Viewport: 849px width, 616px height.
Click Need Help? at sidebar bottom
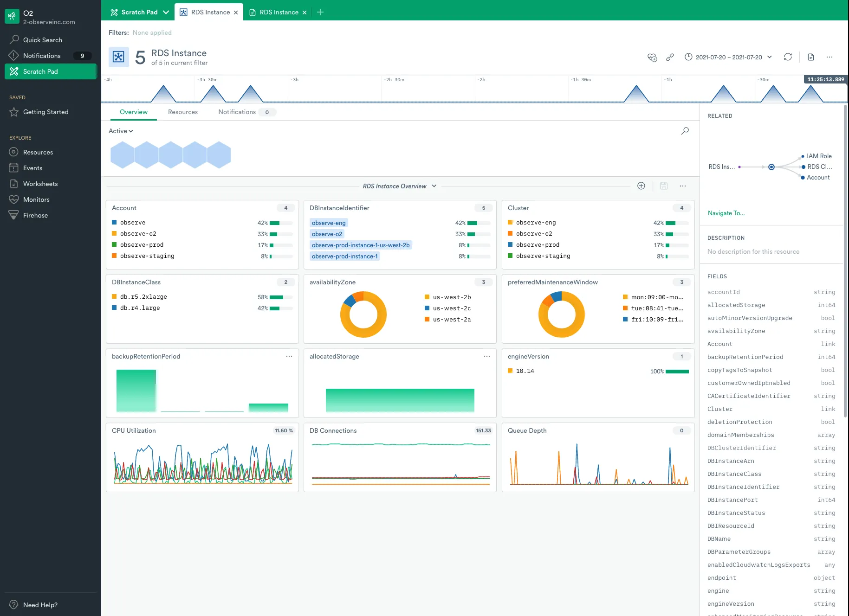click(40, 605)
